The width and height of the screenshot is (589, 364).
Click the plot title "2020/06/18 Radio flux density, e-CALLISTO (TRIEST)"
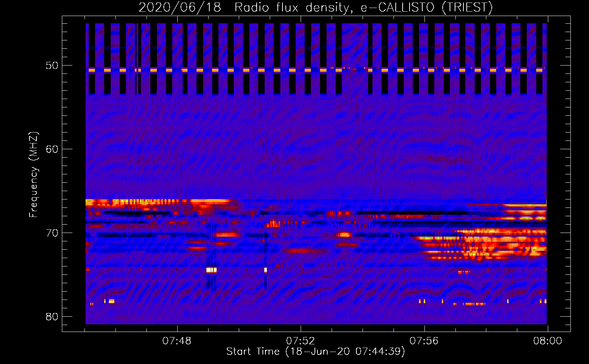[x=316, y=7]
